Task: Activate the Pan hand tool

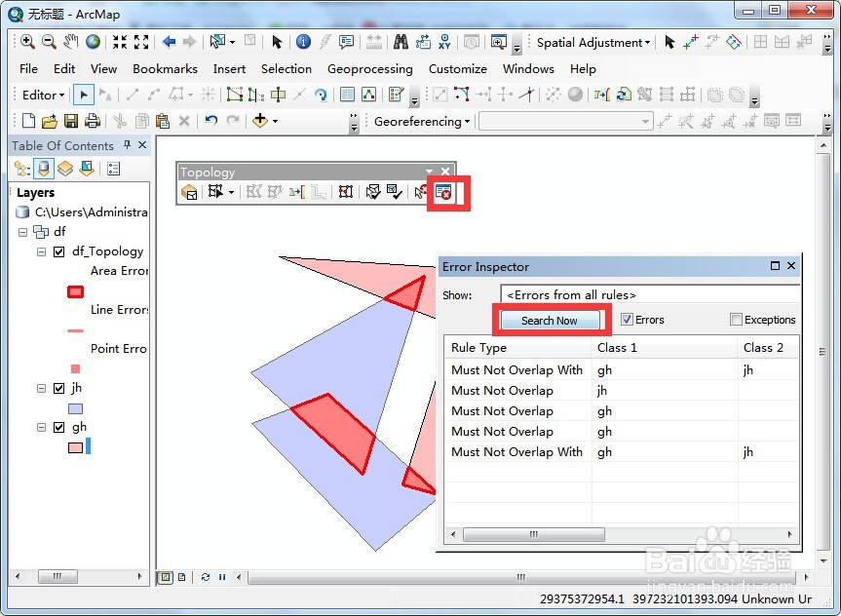Action: coord(71,42)
